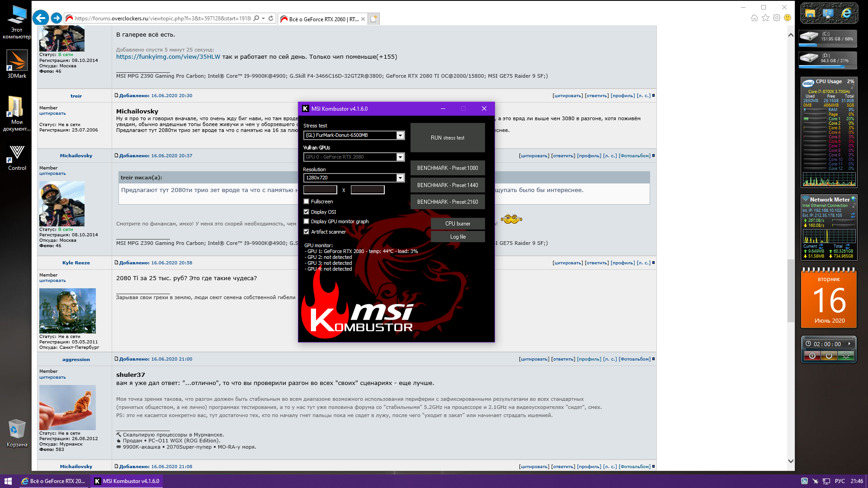Click browser forward arrow button
The image size is (868, 488).
[x=57, y=18]
